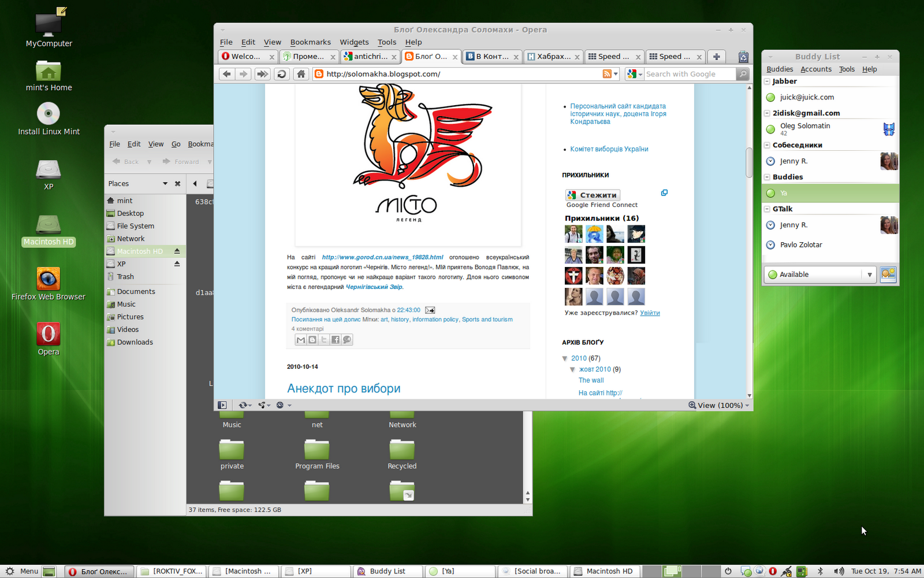Eject Macintosh HD from the Places sidebar
This screenshot has height=578, width=924.
pyautogui.click(x=177, y=251)
